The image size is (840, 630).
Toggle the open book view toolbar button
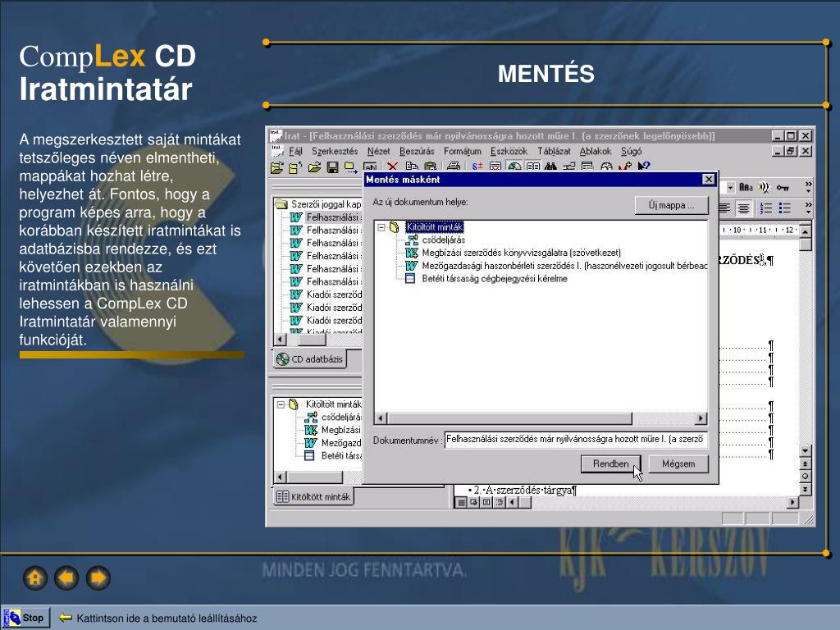pyautogui.click(x=532, y=167)
